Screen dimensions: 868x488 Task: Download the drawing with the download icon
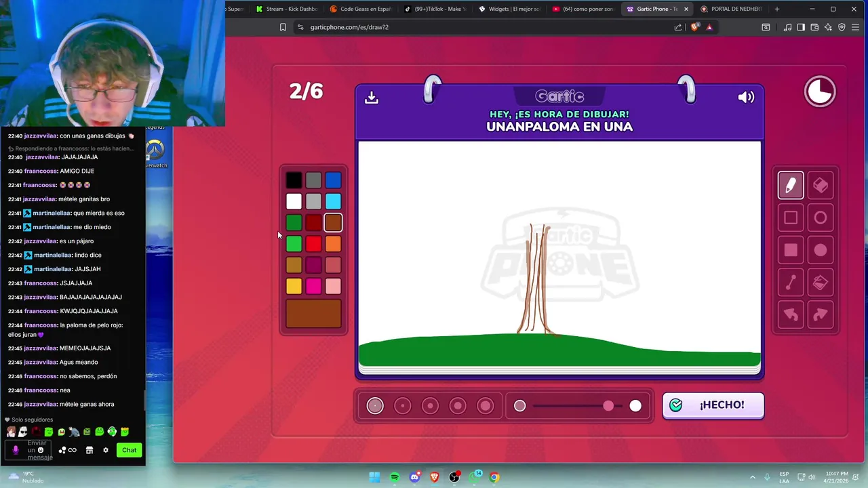pyautogui.click(x=372, y=98)
